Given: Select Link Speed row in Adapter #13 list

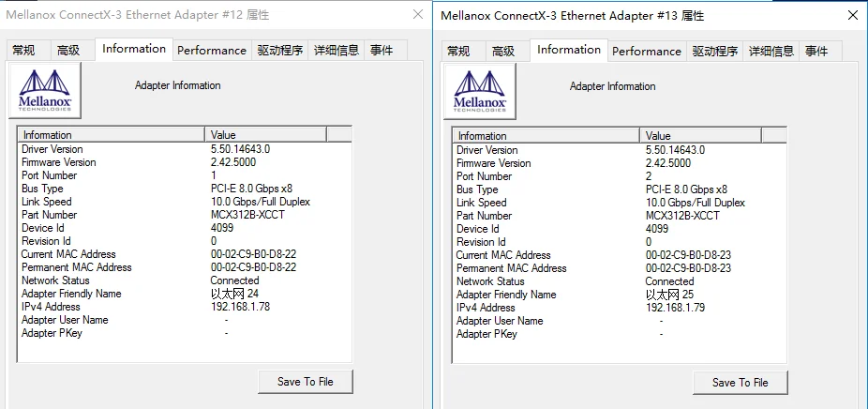Looking at the screenshot, I should pos(620,203).
